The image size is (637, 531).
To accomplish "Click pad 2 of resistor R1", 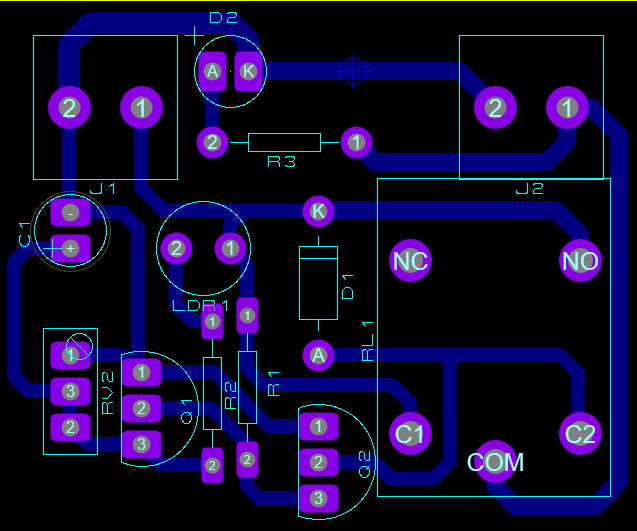I will (247, 459).
